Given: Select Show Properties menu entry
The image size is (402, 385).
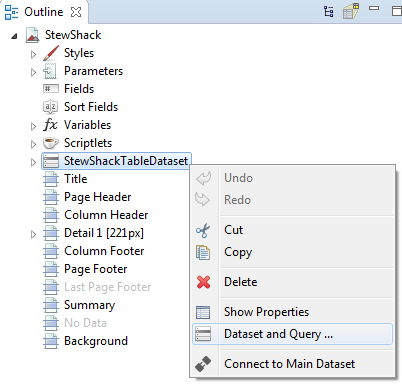Looking at the screenshot, I should [292, 312].
